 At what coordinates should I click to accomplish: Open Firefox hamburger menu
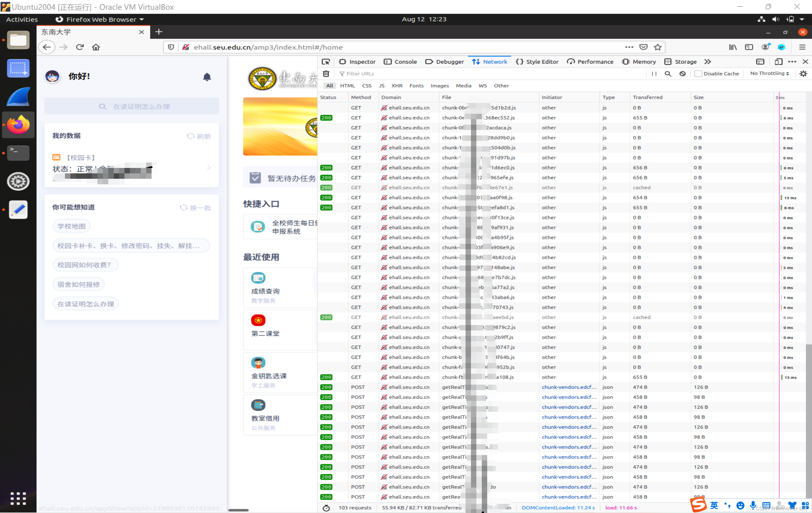coord(802,47)
